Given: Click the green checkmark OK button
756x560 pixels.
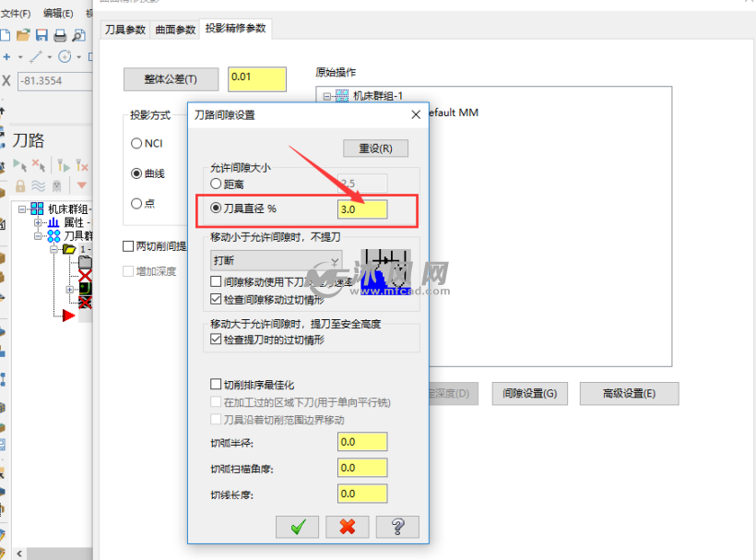Looking at the screenshot, I should (297, 526).
